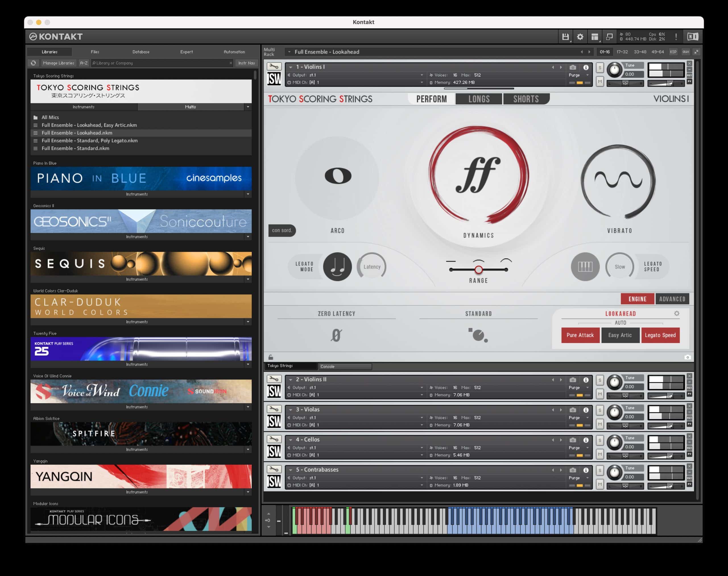728x576 pixels.
Task: Open the workspace panel layout icon
Action: click(595, 36)
